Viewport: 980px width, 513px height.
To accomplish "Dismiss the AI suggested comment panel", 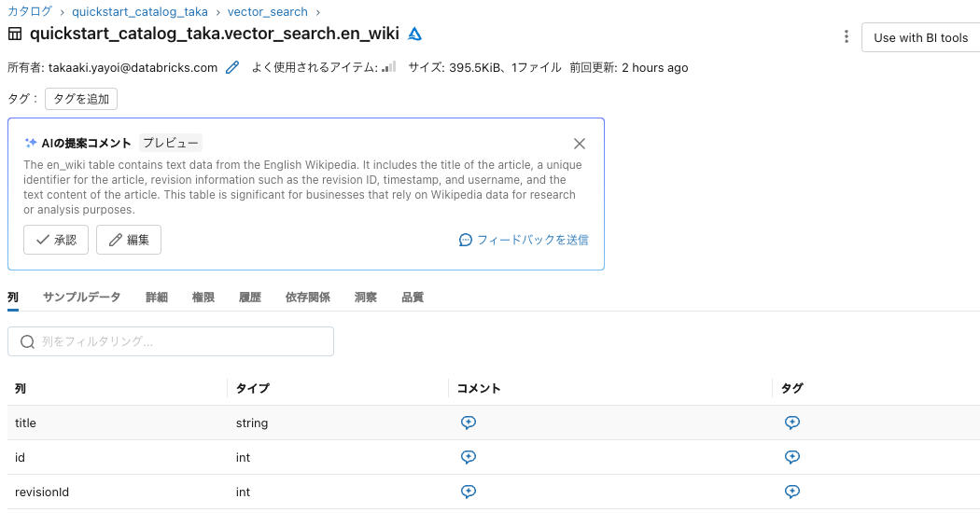I will (580, 144).
